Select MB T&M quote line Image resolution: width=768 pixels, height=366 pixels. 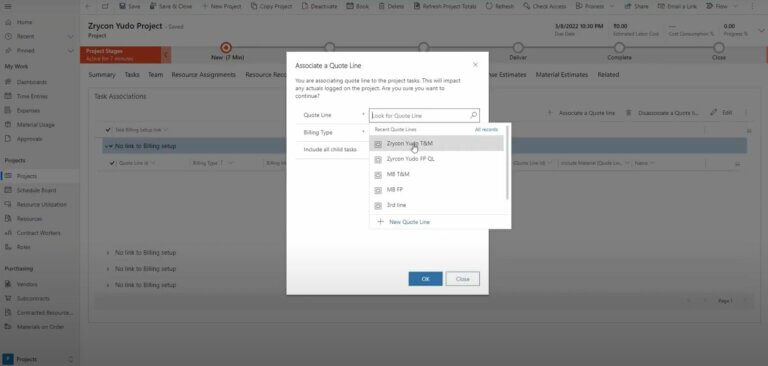coord(436,174)
